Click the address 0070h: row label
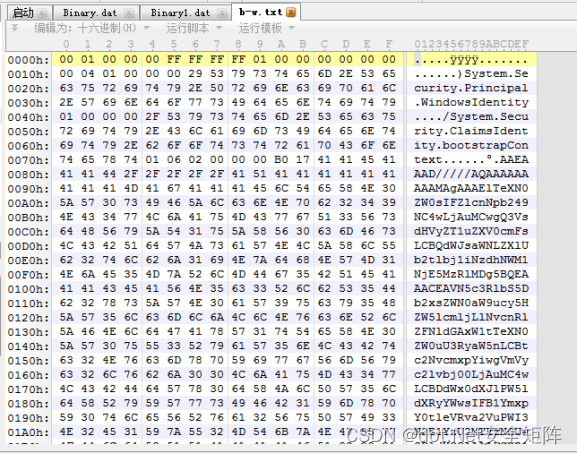The image size is (577, 454). 28,160
